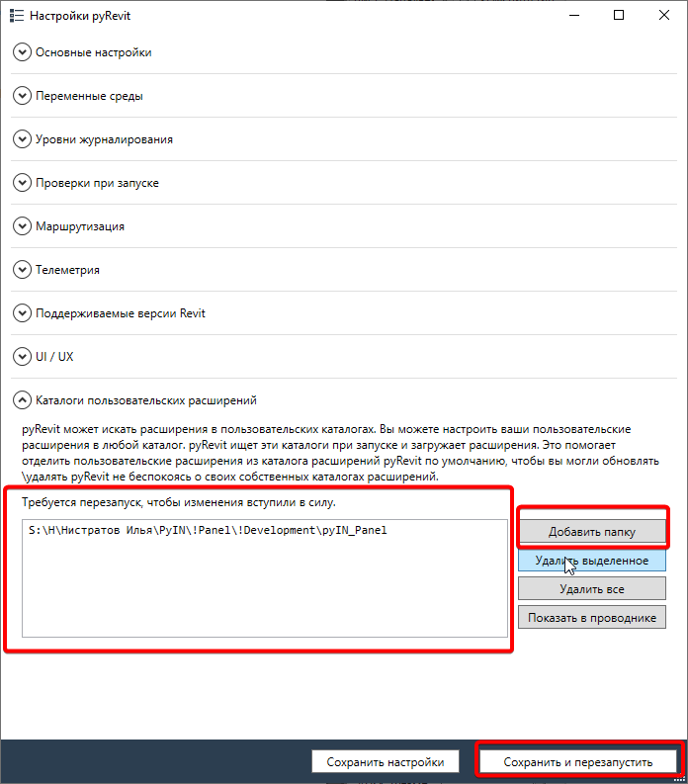Click Удалить все button

click(591, 588)
